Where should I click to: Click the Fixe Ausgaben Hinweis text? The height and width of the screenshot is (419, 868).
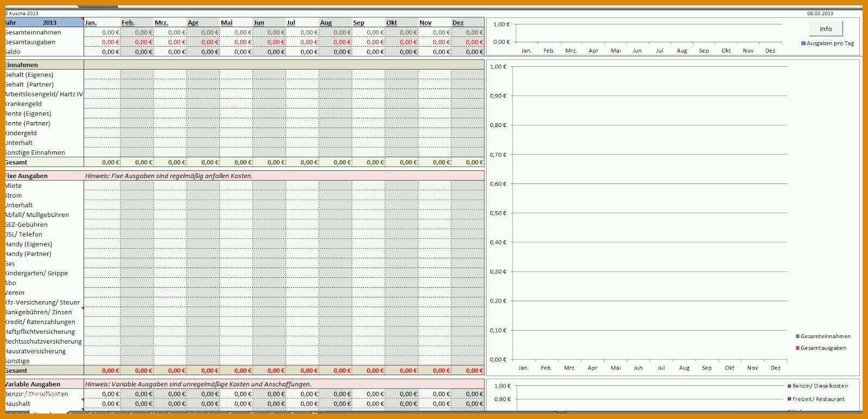click(x=169, y=176)
